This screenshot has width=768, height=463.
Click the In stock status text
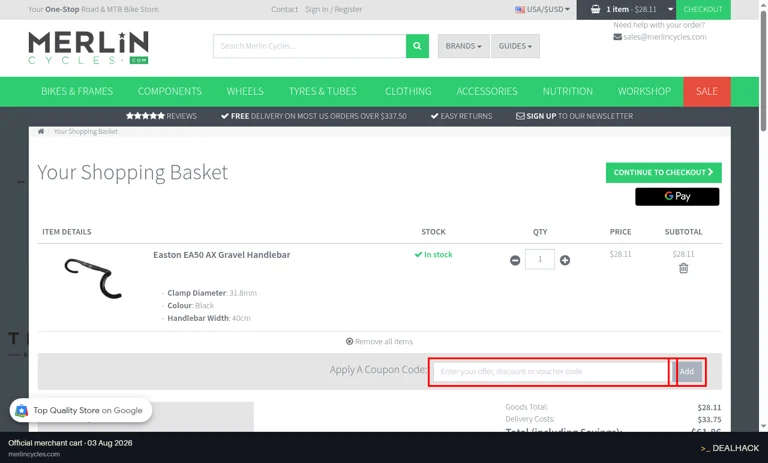tap(433, 255)
